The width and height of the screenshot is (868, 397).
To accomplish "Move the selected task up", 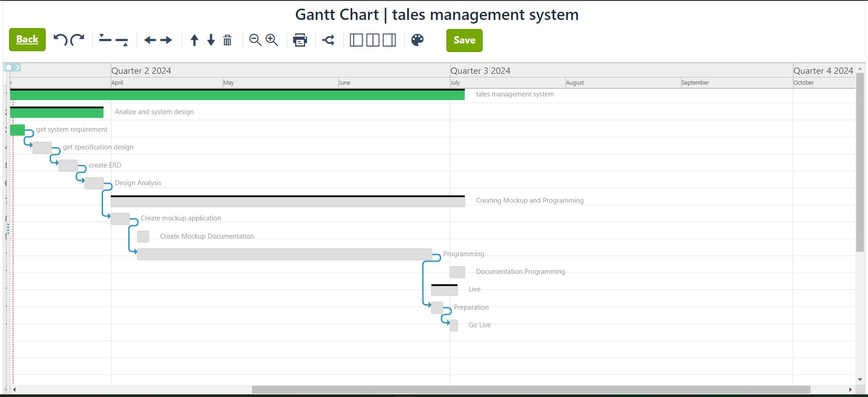I will tap(194, 40).
